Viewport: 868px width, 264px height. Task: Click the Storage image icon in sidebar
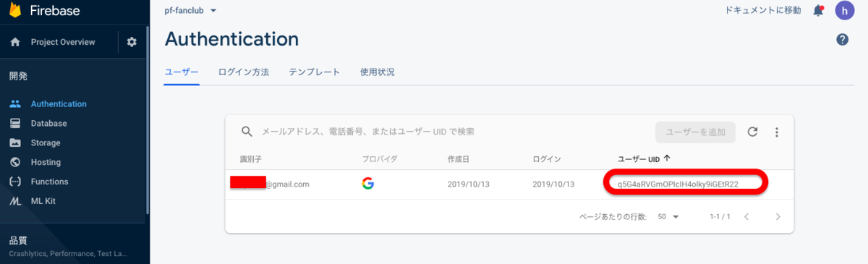click(15, 142)
